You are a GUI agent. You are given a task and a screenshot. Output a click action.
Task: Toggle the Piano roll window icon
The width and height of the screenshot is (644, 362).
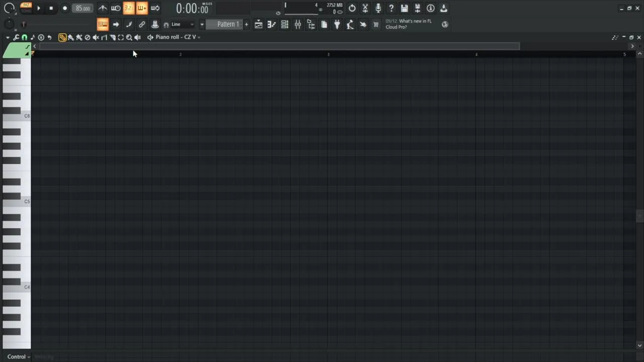point(272,24)
